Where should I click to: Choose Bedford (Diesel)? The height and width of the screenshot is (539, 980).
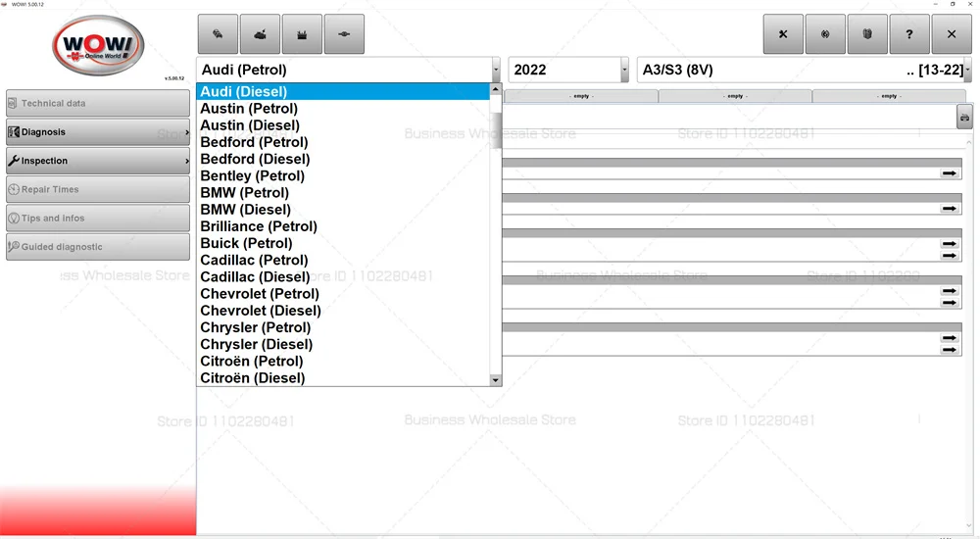point(343,159)
